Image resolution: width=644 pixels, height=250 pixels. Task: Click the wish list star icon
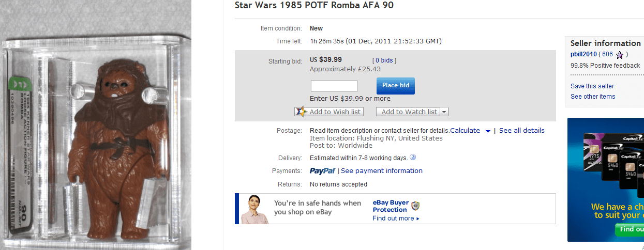[x=301, y=112]
